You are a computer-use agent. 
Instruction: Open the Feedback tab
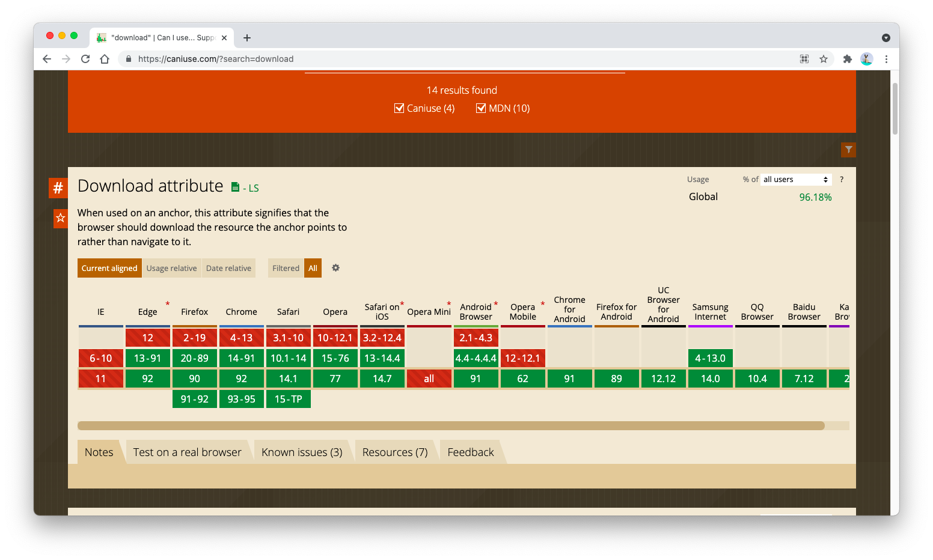[x=471, y=452]
